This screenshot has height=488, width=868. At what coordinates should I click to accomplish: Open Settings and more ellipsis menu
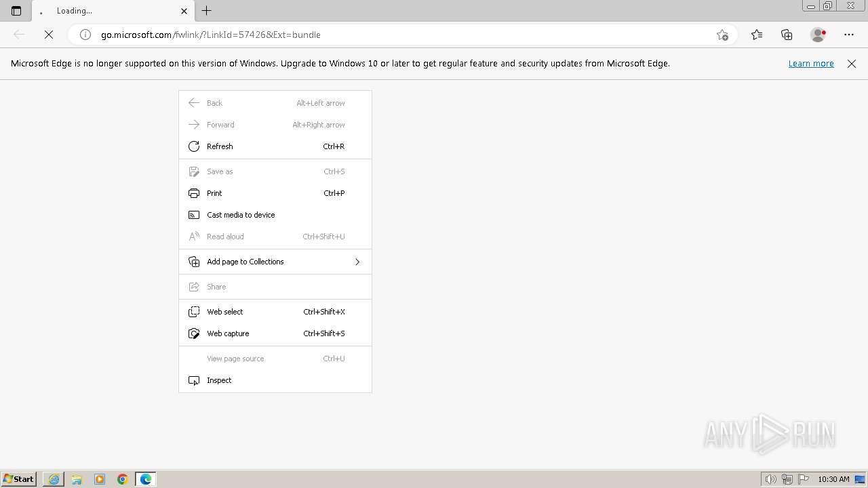coord(849,35)
